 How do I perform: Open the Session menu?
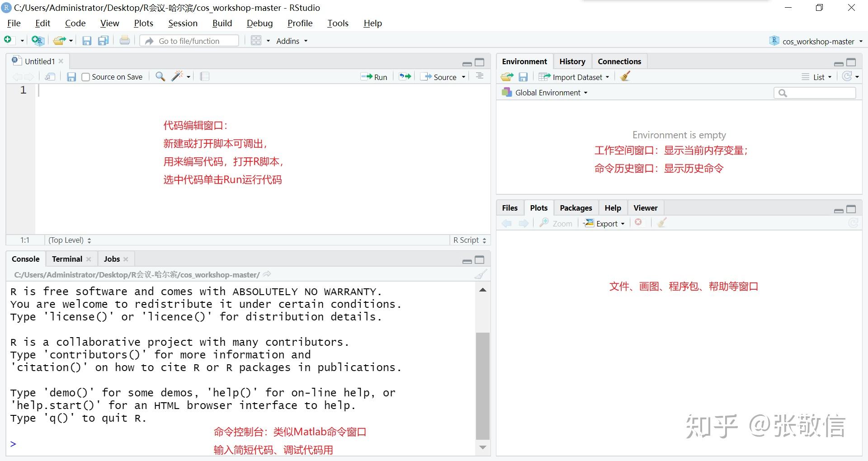tap(183, 23)
